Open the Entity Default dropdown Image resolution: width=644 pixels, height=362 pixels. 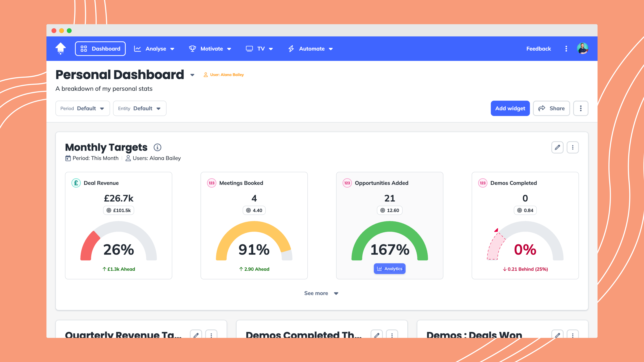tap(140, 108)
